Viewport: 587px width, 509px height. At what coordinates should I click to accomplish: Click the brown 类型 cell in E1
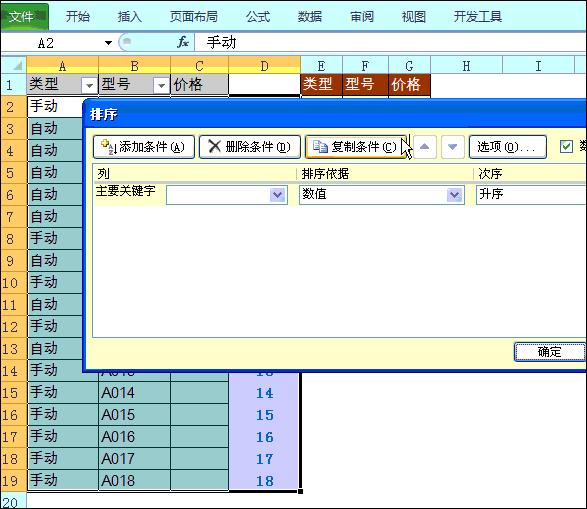point(322,85)
